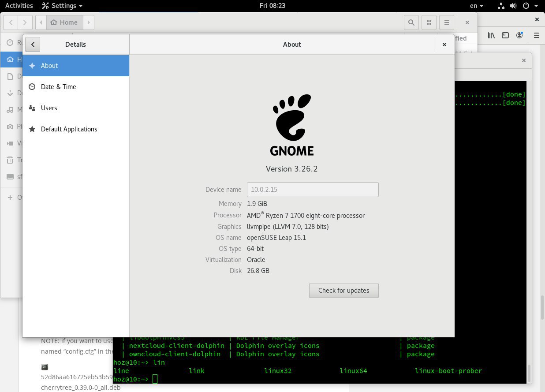Screen dimensions: 545x392
Task: Open the en keyboard layout dropdown
Action: (477, 6)
